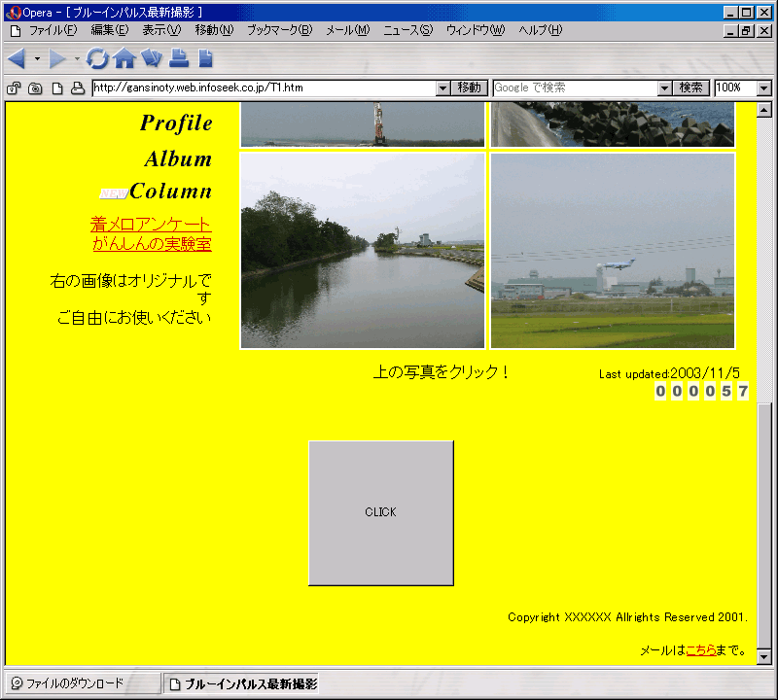The height and width of the screenshot is (700, 778).
Task: Restore the inner document window button
Action: point(747,31)
